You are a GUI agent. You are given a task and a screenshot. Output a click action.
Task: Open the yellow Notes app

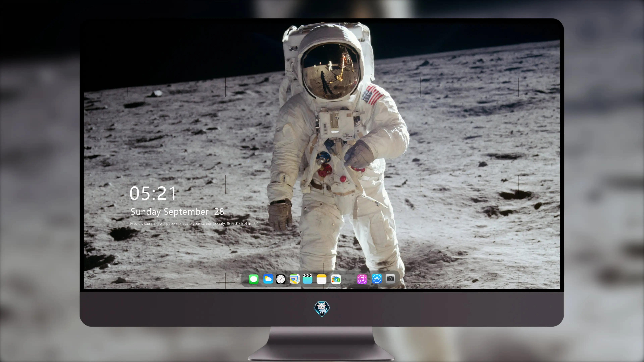[321, 279]
